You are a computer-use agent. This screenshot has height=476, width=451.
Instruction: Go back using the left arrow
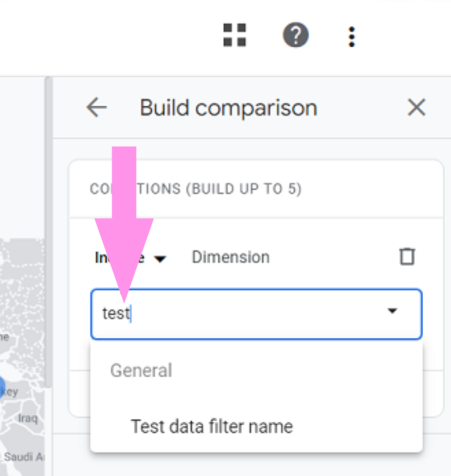[x=97, y=107]
